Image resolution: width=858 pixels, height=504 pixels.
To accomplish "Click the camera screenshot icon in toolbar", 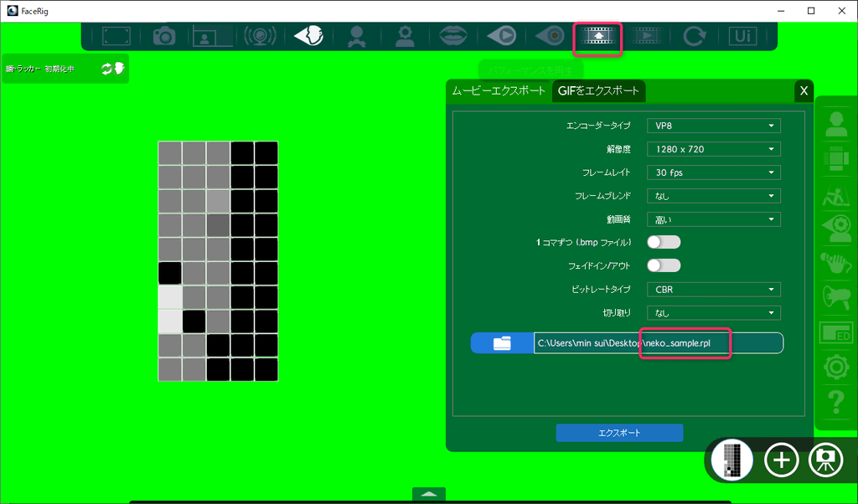I will point(163,36).
